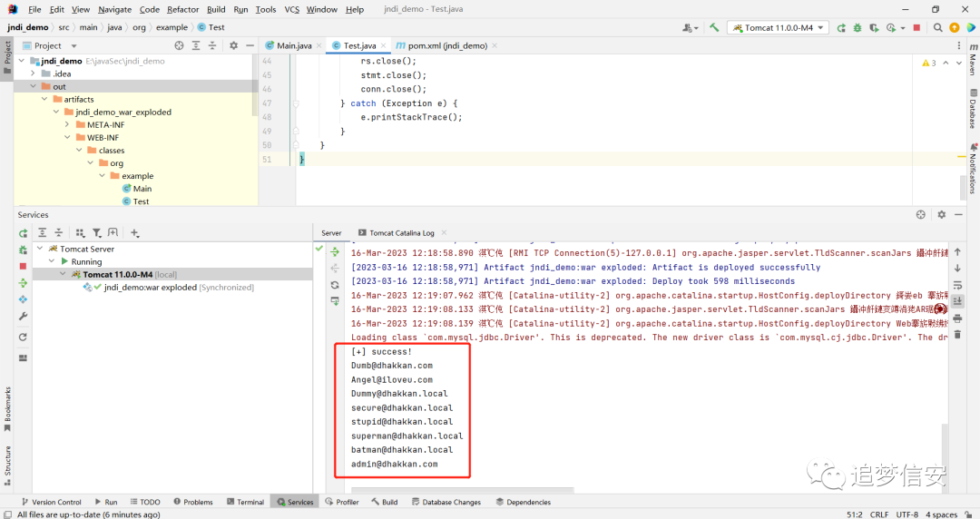
Task: Click the Build project hammer icon
Action: [714, 27]
